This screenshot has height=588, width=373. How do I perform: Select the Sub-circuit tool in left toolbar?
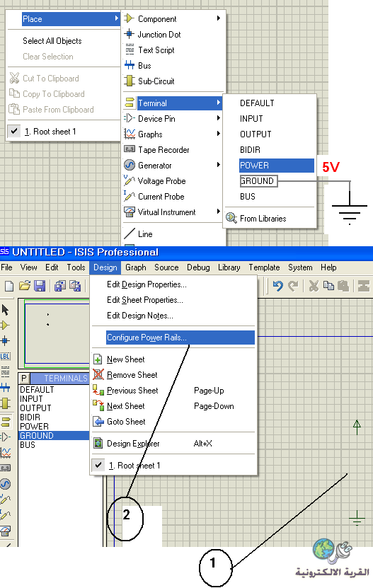5,403
